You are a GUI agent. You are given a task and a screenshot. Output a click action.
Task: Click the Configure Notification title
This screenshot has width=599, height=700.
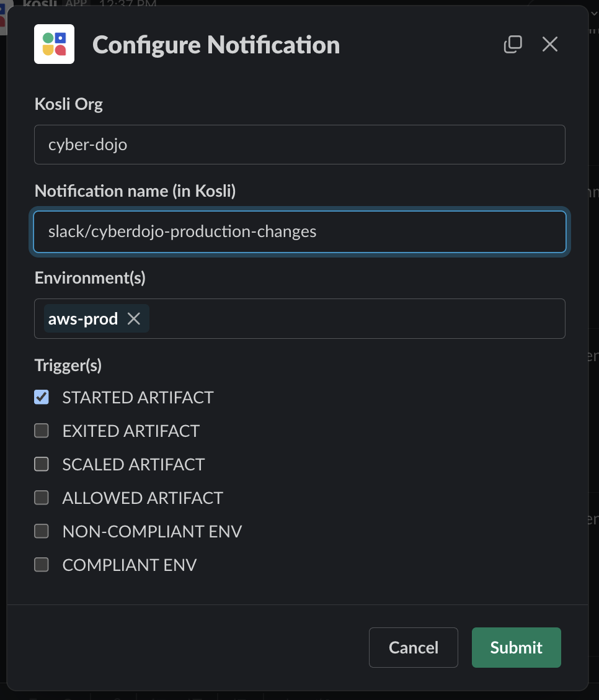coord(216,45)
